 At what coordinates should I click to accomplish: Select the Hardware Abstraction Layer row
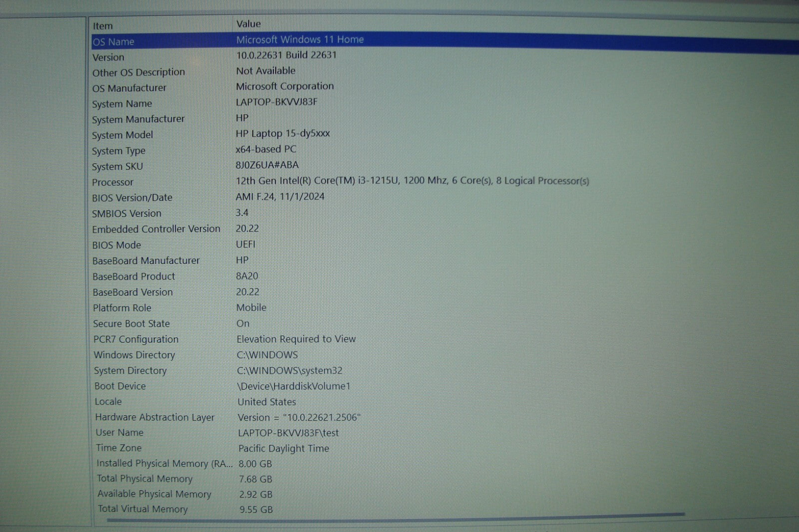click(155, 417)
